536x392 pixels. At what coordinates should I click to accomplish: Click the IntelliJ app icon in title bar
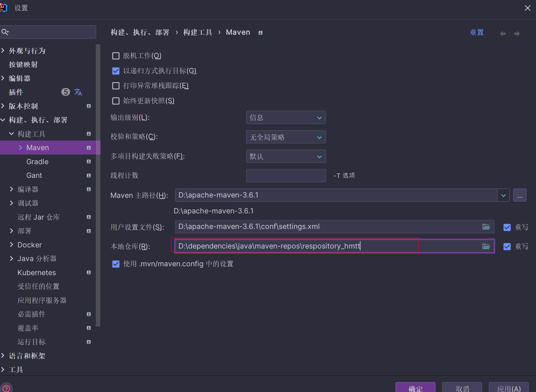4,8
